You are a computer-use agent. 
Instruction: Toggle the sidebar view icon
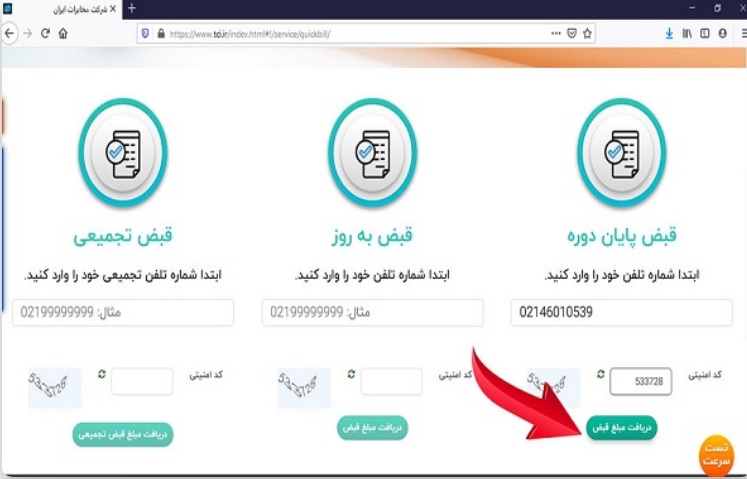705,33
